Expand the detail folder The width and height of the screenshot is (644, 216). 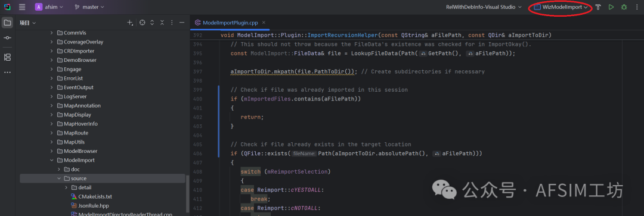(x=67, y=187)
